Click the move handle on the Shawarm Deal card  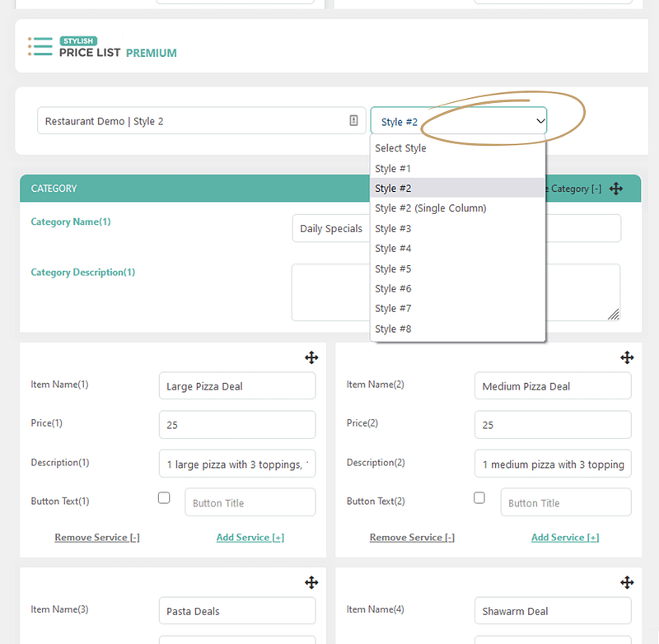(627, 582)
